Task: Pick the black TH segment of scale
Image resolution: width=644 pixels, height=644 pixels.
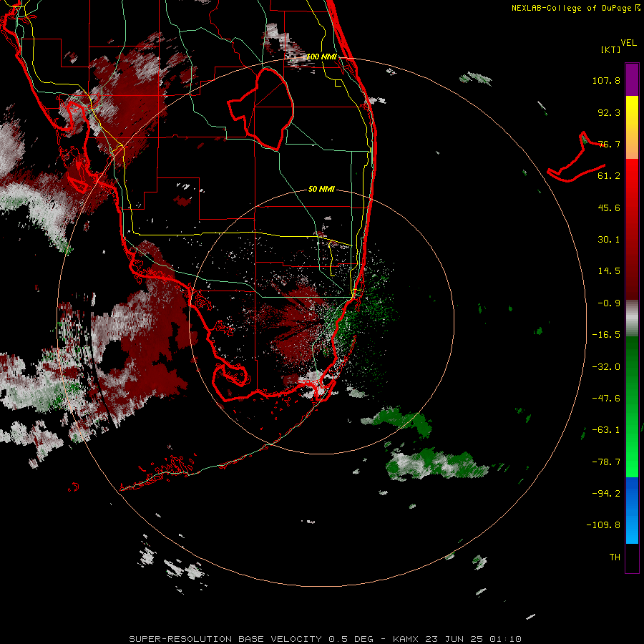Action: coord(632,557)
